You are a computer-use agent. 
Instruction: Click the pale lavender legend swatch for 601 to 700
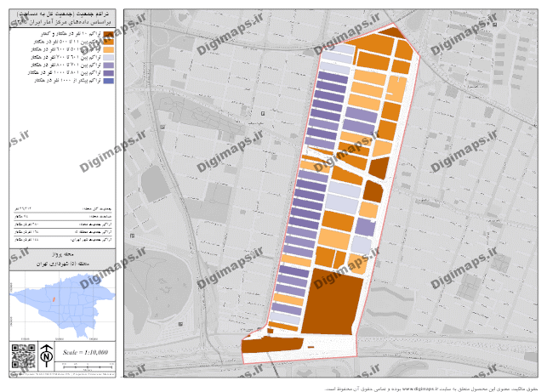point(109,58)
